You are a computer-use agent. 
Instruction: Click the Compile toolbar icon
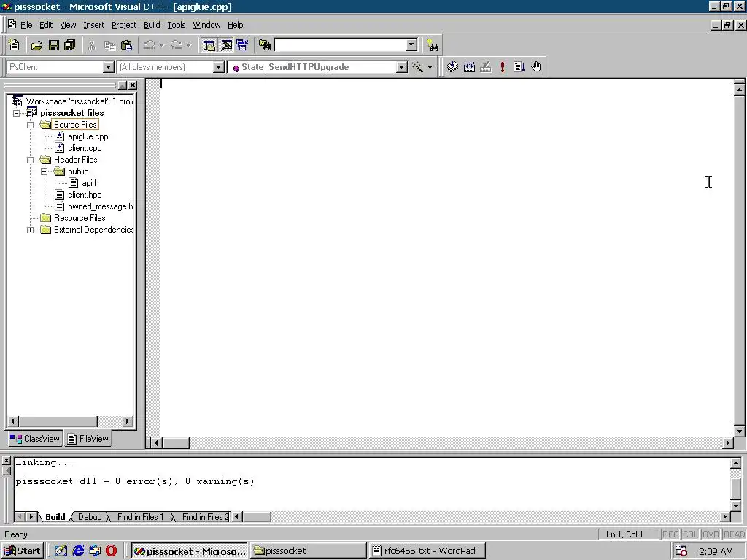452,66
